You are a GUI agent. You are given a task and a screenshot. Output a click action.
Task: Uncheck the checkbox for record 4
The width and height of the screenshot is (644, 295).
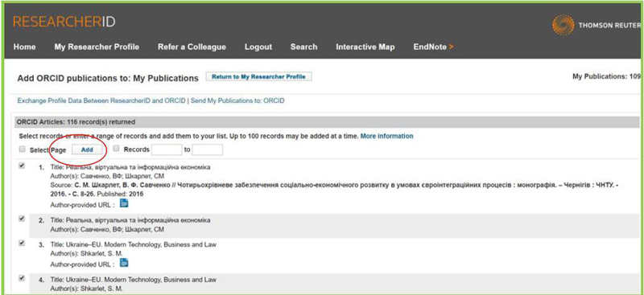(x=23, y=278)
